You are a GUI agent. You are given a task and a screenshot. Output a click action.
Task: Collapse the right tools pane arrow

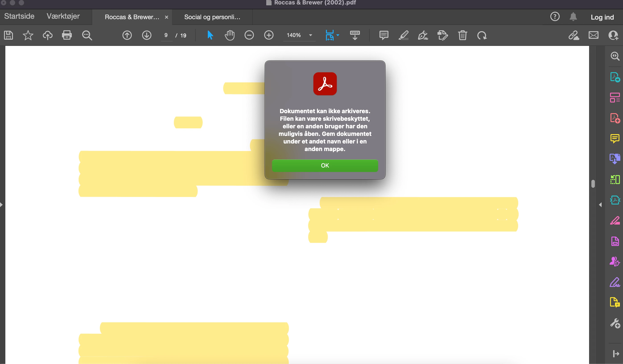pyautogui.click(x=600, y=204)
